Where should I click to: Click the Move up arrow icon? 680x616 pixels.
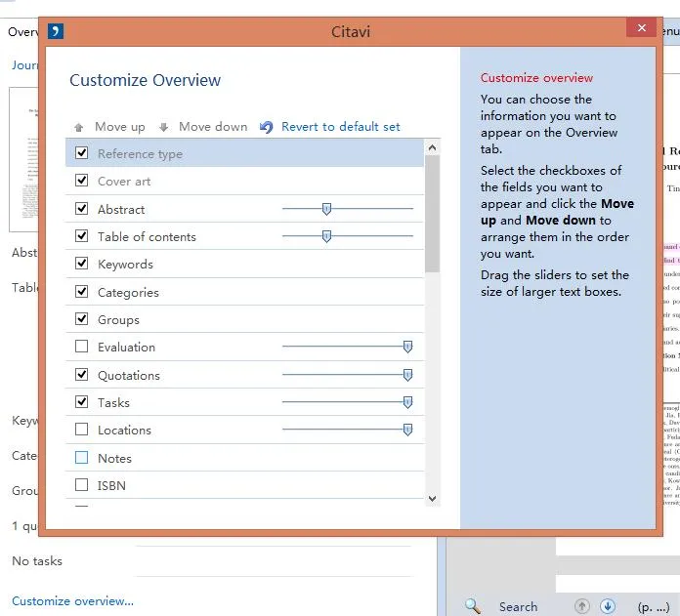tap(78, 128)
